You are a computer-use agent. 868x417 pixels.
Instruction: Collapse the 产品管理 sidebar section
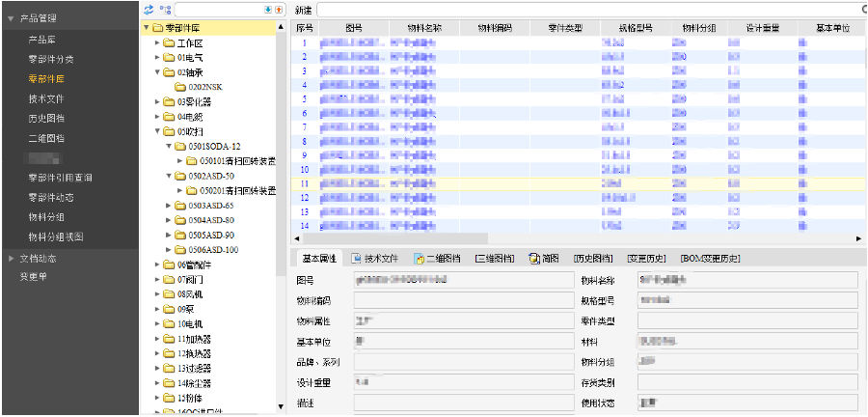pos(11,18)
